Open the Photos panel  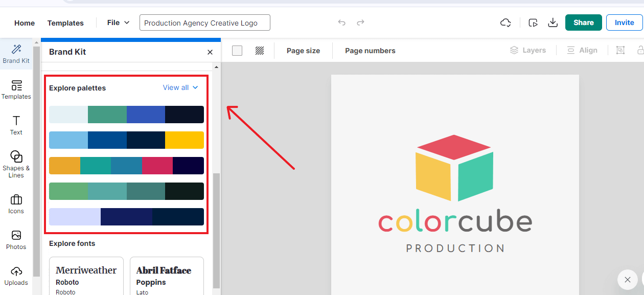(16, 239)
